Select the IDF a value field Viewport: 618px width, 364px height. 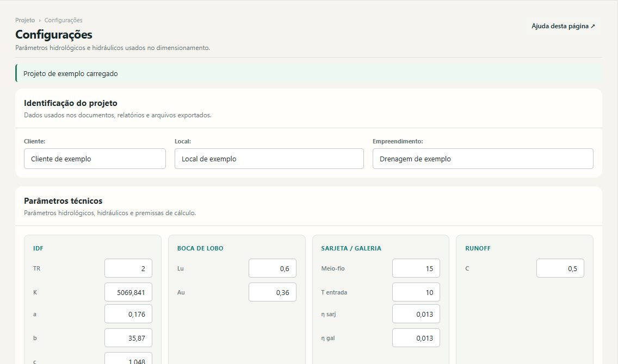(128, 314)
